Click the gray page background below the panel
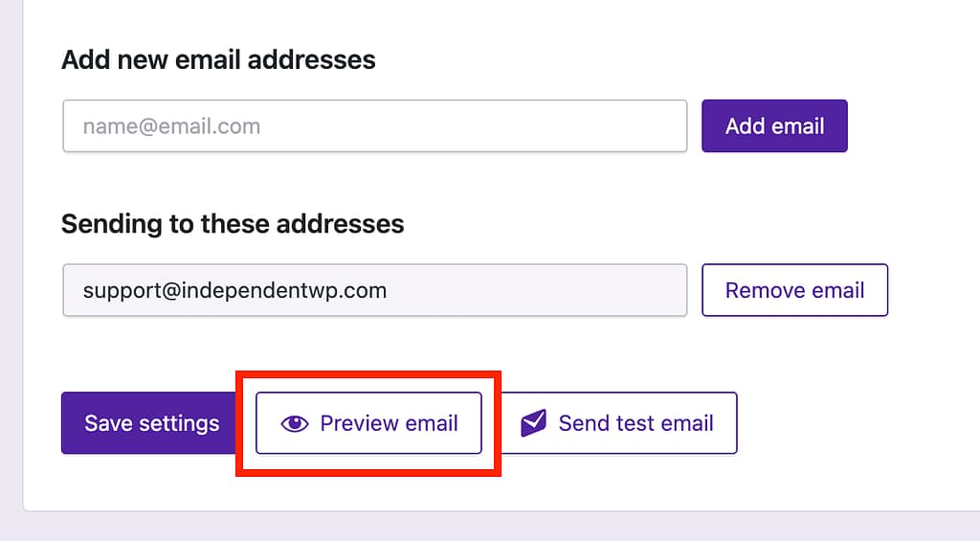Viewport: 980px width, 541px height. coord(490,528)
